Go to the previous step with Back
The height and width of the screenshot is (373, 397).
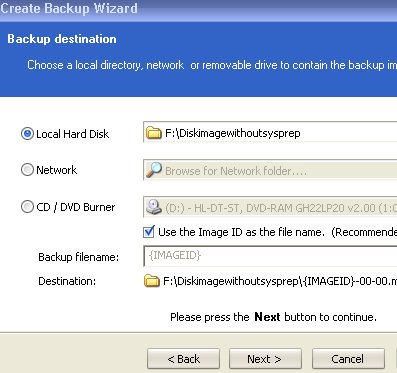[183, 359]
